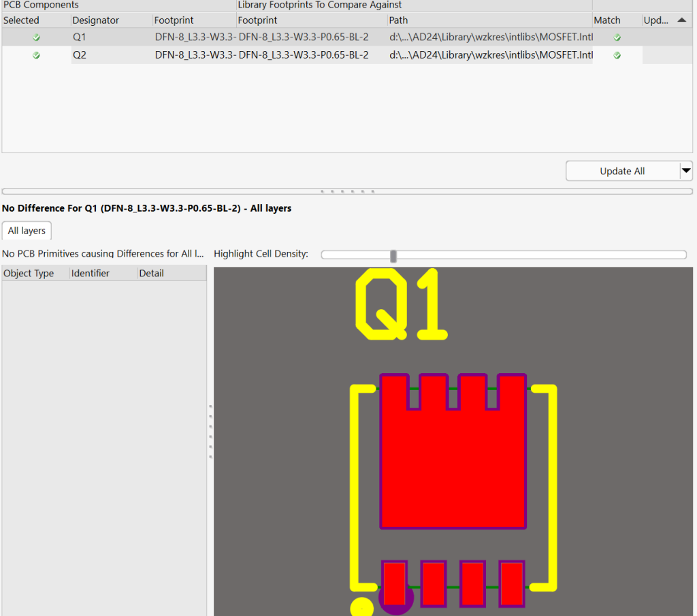
Task: Click the sort arrow in Update column header
Action: [x=681, y=20]
